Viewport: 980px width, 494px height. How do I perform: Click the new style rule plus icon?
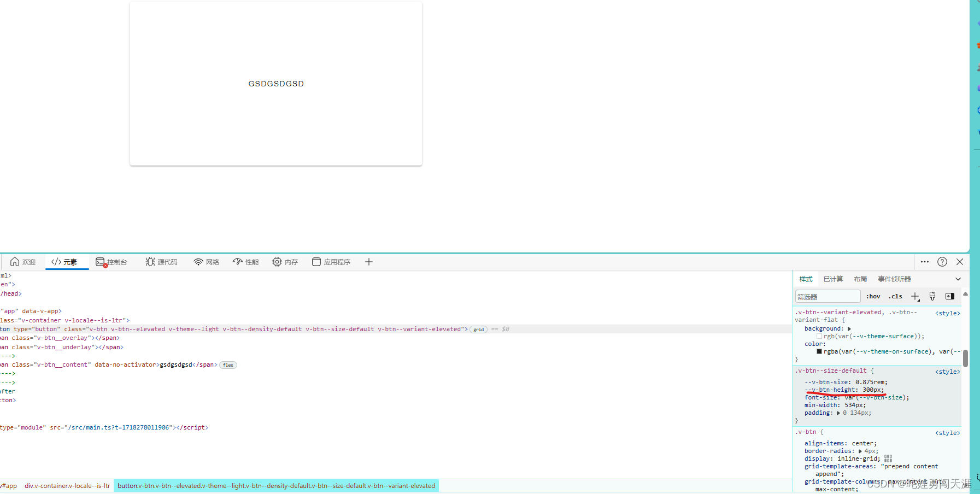coord(916,296)
